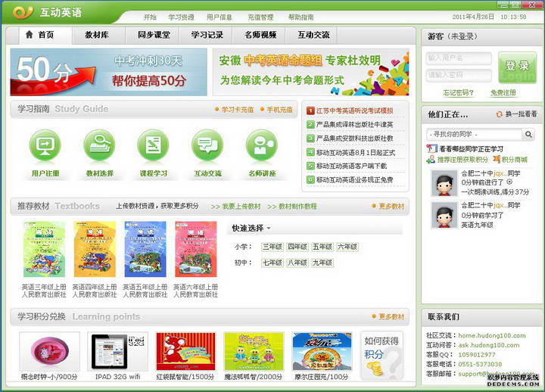Click the IPAD 32G wifi reward thumbnail
The height and width of the screenshot is (392, 545).
[x=118, y=352]
